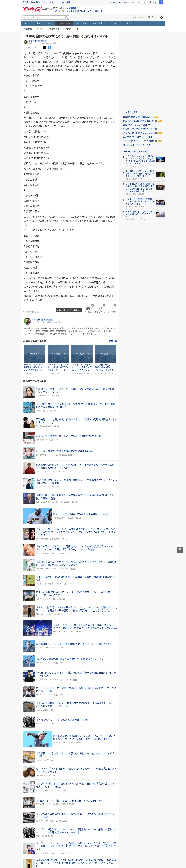
Task: Open recent article thumbnail dated 2025/10/9
Action: point(82,353)
